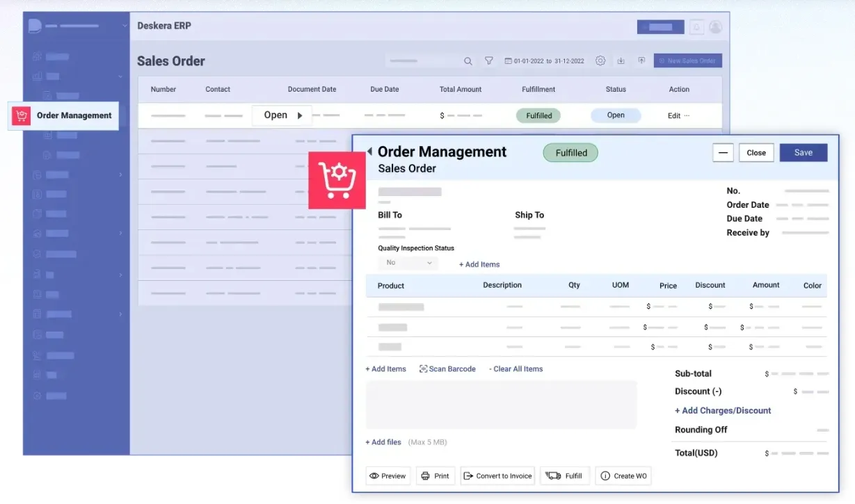Viewport: 855px width, 504px height.
Task: Click + Add Items next to Quality Inspection dropdown
Action: pyautogui.click(x=479, y=264)
